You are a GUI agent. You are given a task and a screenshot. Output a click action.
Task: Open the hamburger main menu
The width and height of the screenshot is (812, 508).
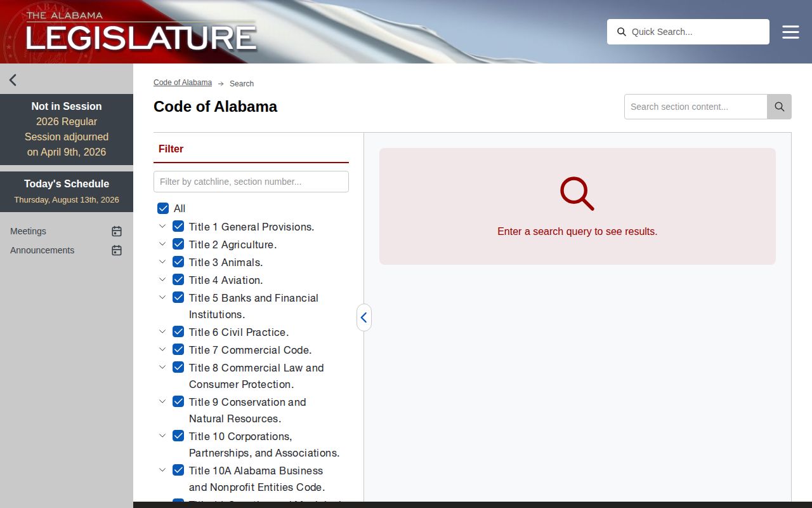click(x=790, y=32)
